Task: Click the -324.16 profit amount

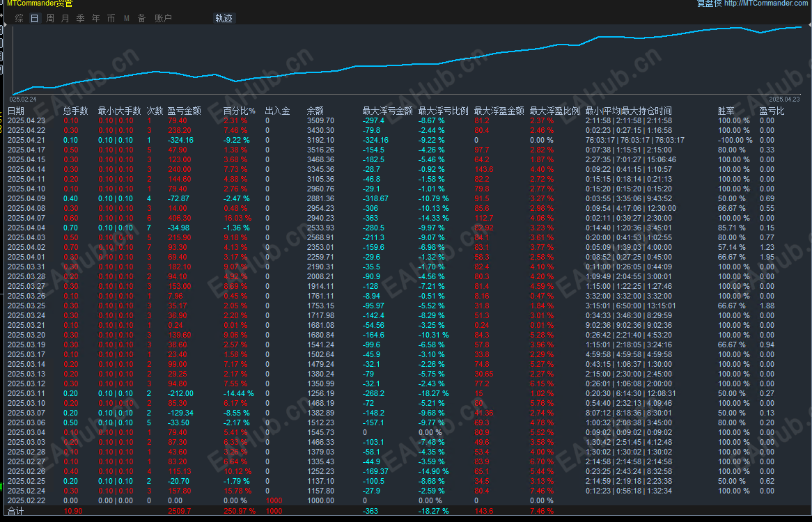Action: [x=181, y=140]
